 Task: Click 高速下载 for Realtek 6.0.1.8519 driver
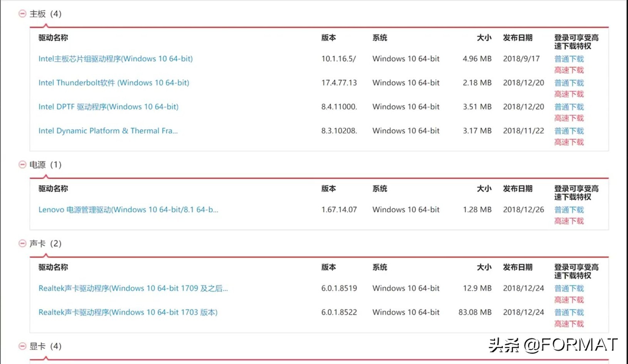pos(569,300)
